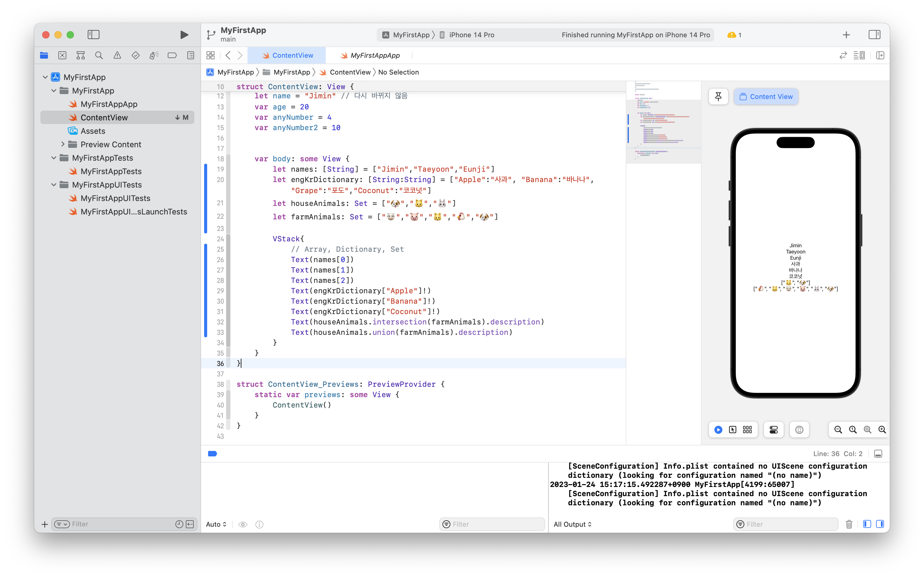Click the Live preview play button
Image resolution: width=924 pixels, height=578 pixels.
click(x=718, y=430)
